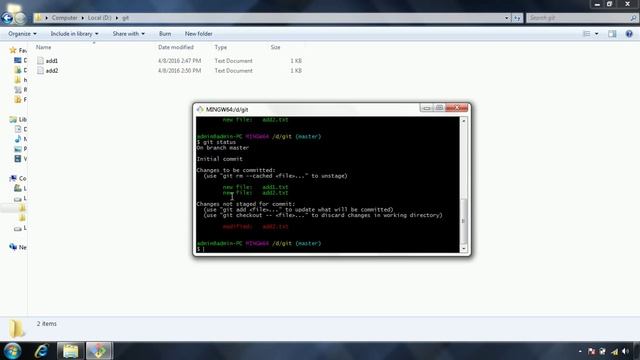The image size is (640, 360).
Task: Open view options dropdown arrow
Action: (597, 34)
